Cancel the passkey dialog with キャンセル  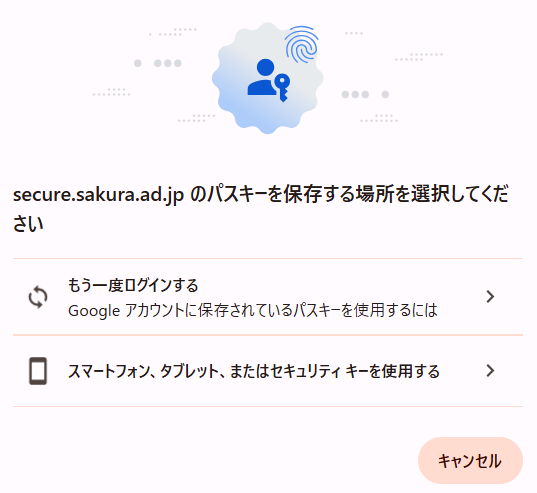pos(470,460)
